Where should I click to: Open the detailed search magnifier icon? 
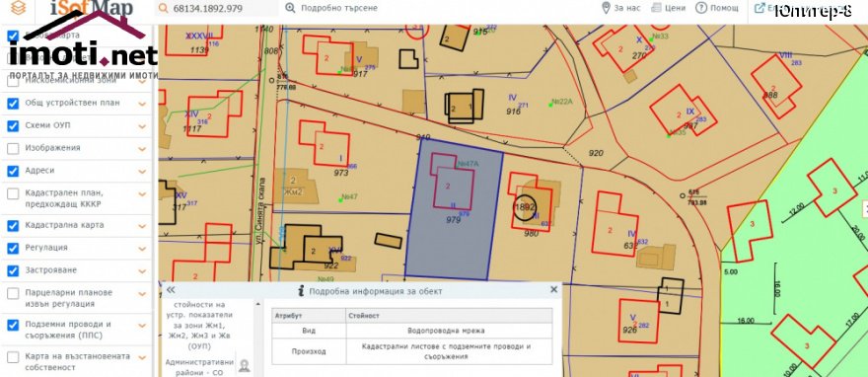pos(290,8)
